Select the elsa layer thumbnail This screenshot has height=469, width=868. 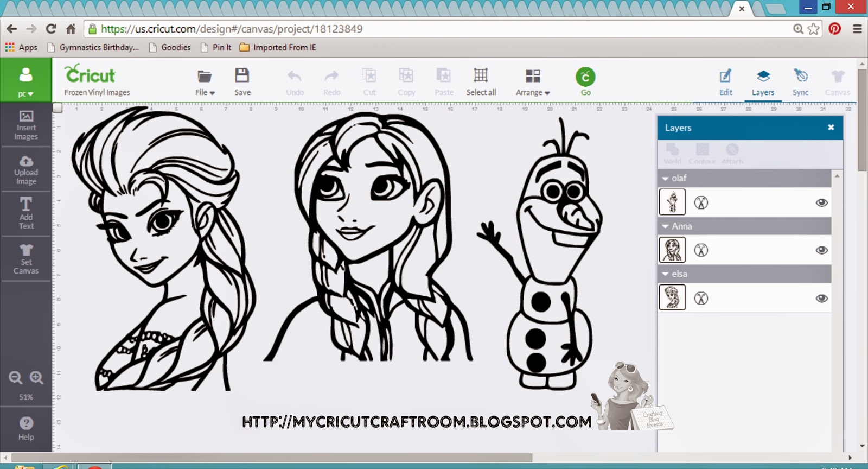click(672, 297)
